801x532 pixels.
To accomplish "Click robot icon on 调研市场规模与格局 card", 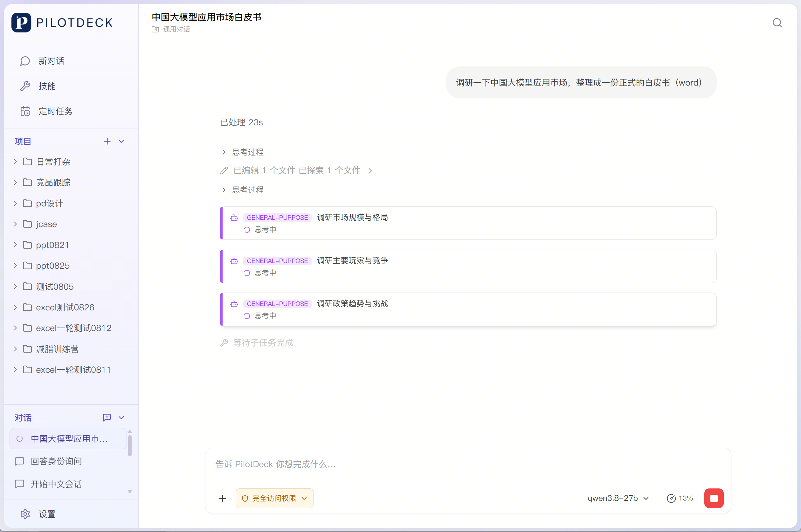I will [234, 218].
